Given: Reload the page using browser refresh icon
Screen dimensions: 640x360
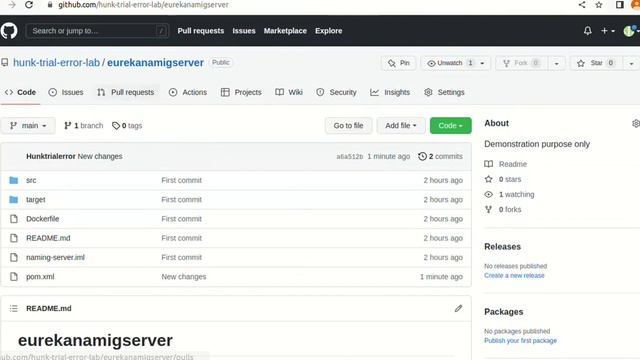Looking at the screenshot, I should pyautogui.click(x=29, y=5).
